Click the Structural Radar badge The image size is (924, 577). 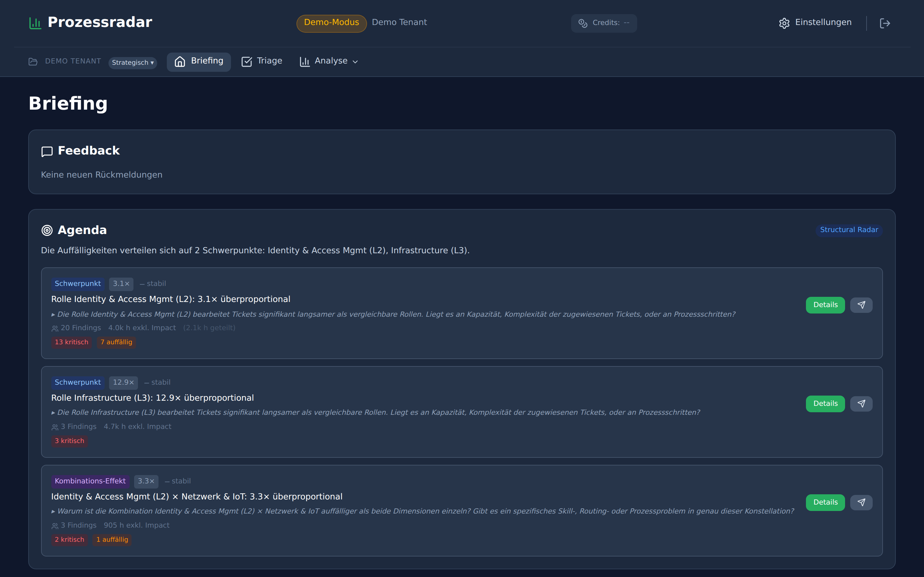pos(849,230)
